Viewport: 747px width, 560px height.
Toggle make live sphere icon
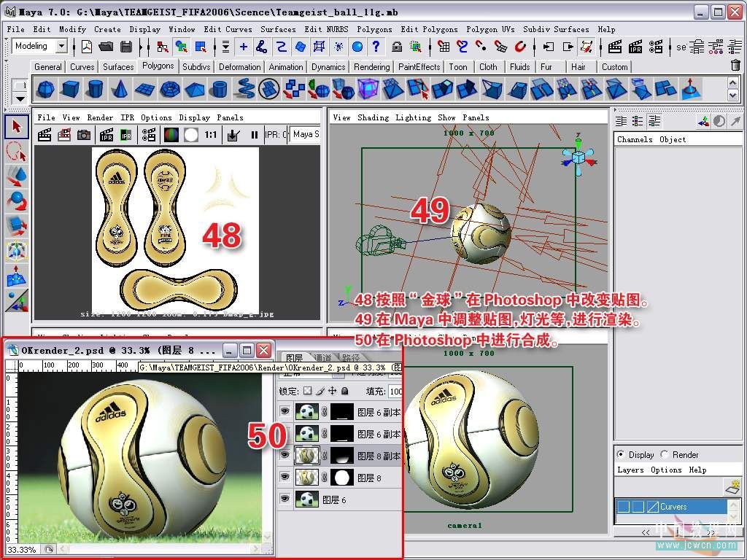(357, 47)
